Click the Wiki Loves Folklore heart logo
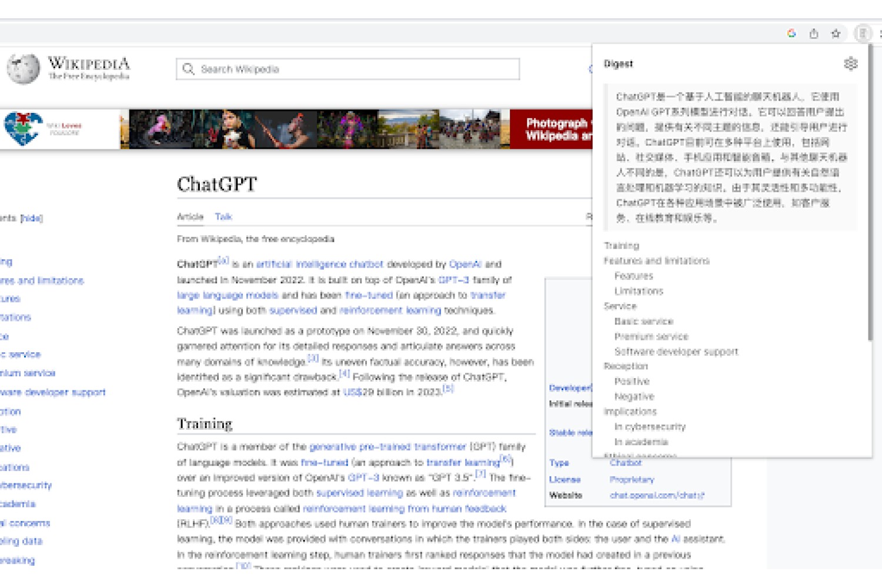The image size is (882, 588). [x=24, y=129]
